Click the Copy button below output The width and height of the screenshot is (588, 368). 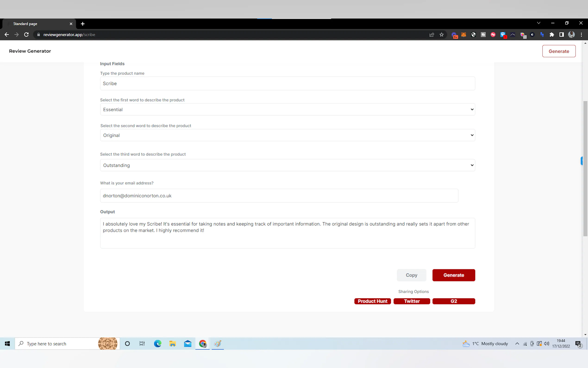411,275
